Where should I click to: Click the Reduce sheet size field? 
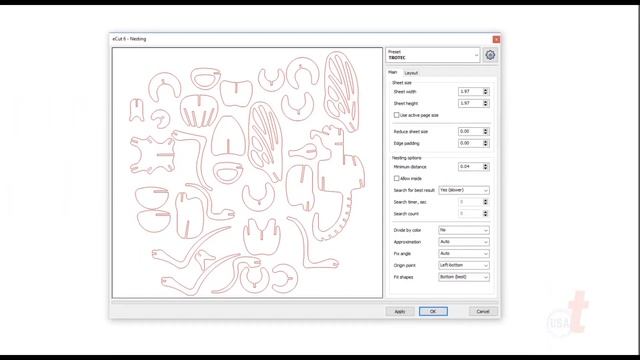[470, 131]
